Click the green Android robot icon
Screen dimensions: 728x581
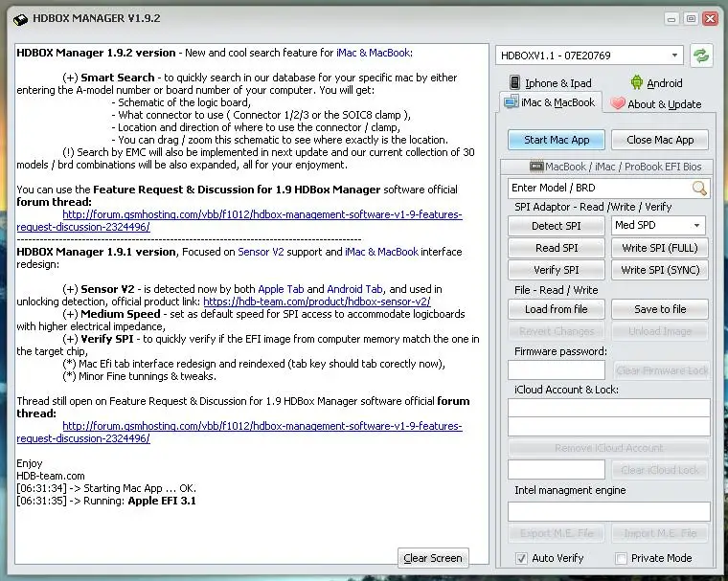637,82
